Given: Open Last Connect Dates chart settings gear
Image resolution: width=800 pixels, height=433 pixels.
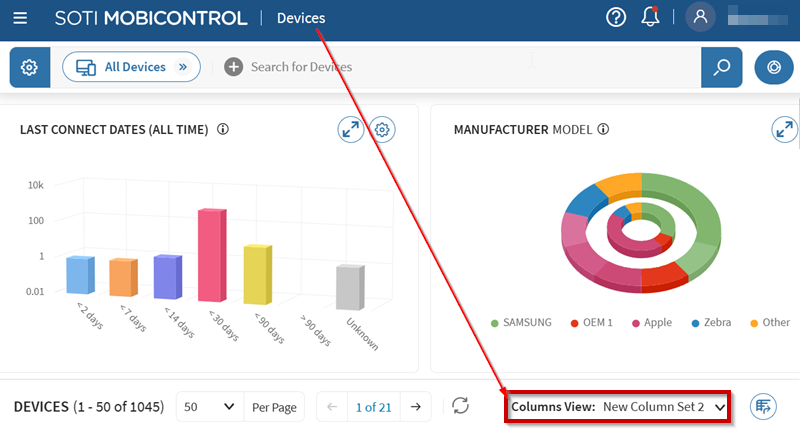Looking at the screenshot, I should point(383,129).
